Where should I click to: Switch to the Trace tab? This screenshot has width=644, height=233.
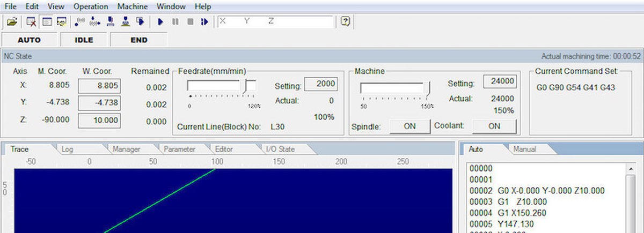20,149
